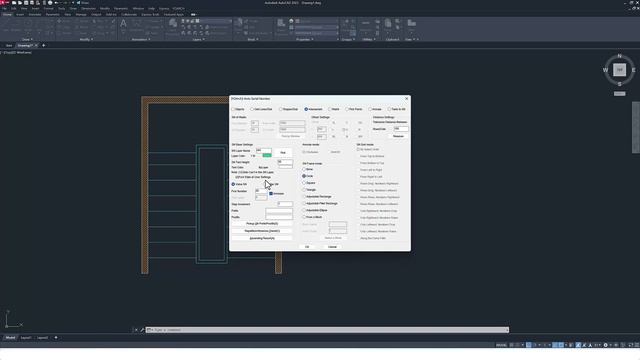The image size is (640, 360).
Task: Switch to the Layout1 tab
Action: click(26, 338)
